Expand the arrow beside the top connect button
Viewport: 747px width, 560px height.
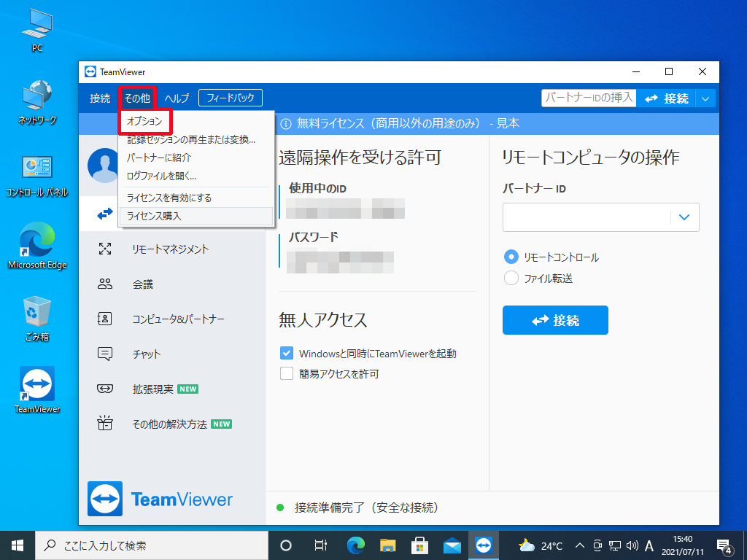coord(705,98)
